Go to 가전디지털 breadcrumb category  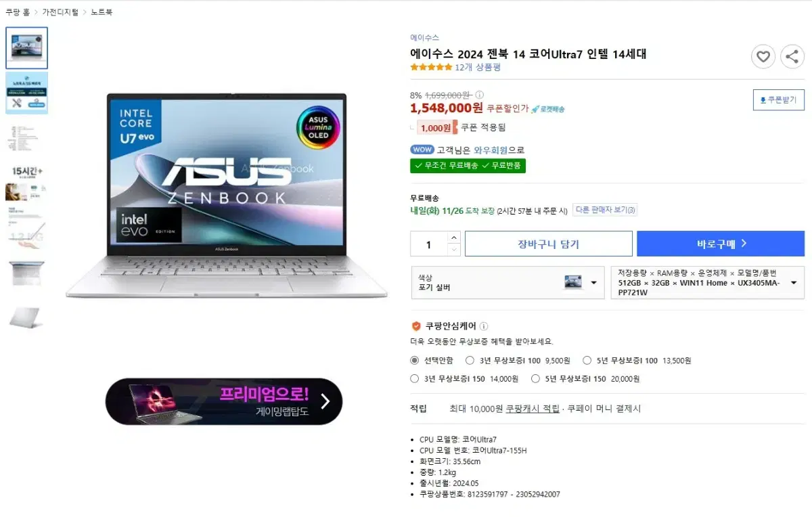[60, 12]
